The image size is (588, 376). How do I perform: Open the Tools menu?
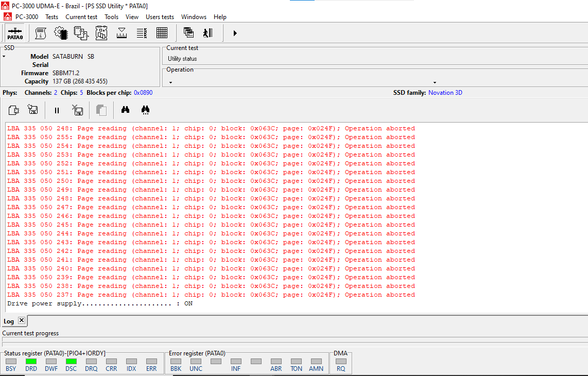pyautogui.click(x=111, y=17)
